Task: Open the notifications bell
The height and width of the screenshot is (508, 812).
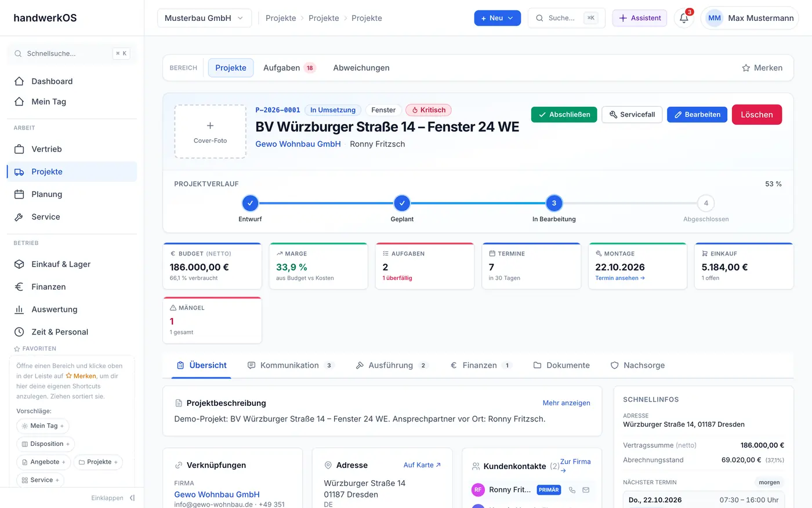Action: (x=684, y=18)
